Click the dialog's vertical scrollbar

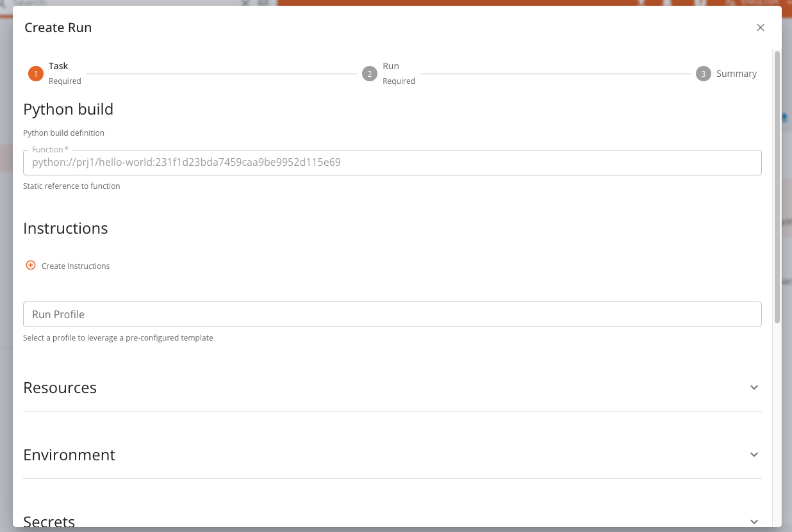(777, 186)
